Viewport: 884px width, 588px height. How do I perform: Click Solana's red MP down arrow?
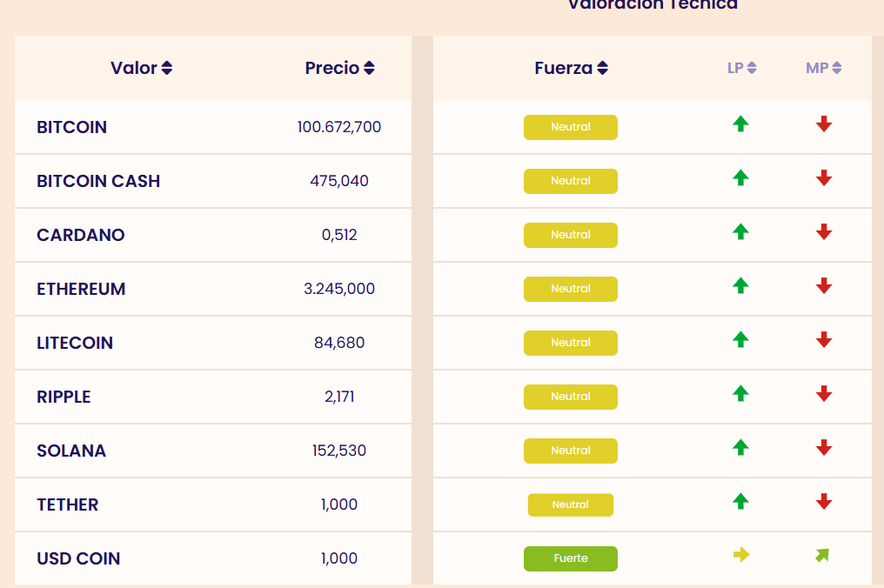click(x=824, y=448)
